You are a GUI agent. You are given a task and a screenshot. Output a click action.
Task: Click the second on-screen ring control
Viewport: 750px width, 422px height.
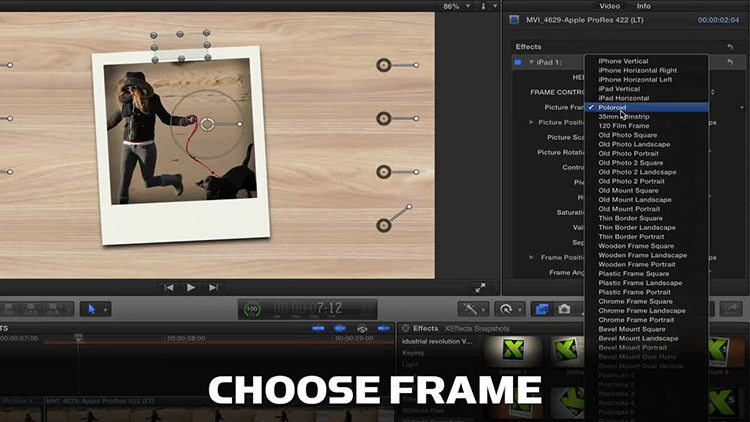pyautogui.click(x=384, y=118)
